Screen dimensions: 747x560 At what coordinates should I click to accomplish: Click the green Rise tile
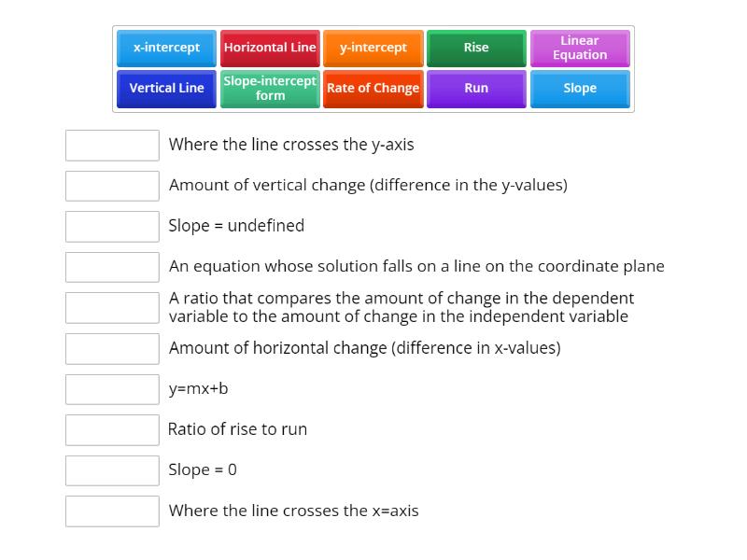coord(476,49)
